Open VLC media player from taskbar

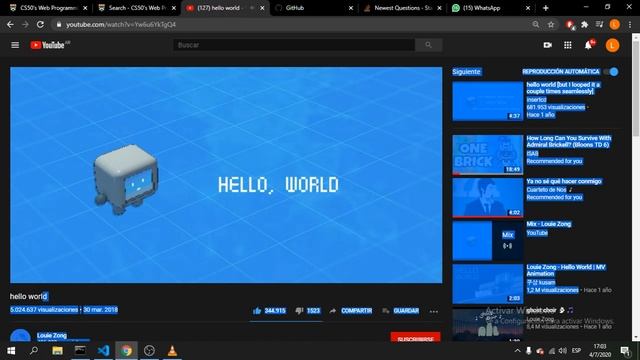click(172, 351)
